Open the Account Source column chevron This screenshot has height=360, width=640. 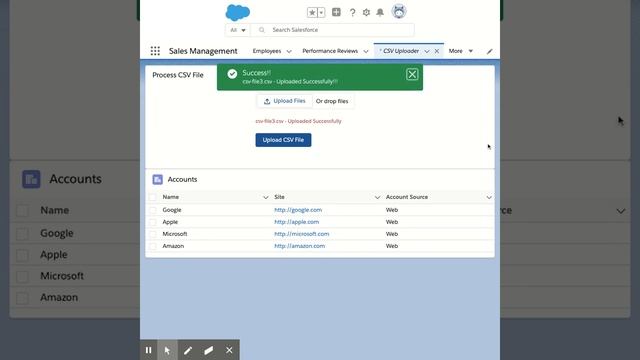pyautogui.click(x=489, y=198)
